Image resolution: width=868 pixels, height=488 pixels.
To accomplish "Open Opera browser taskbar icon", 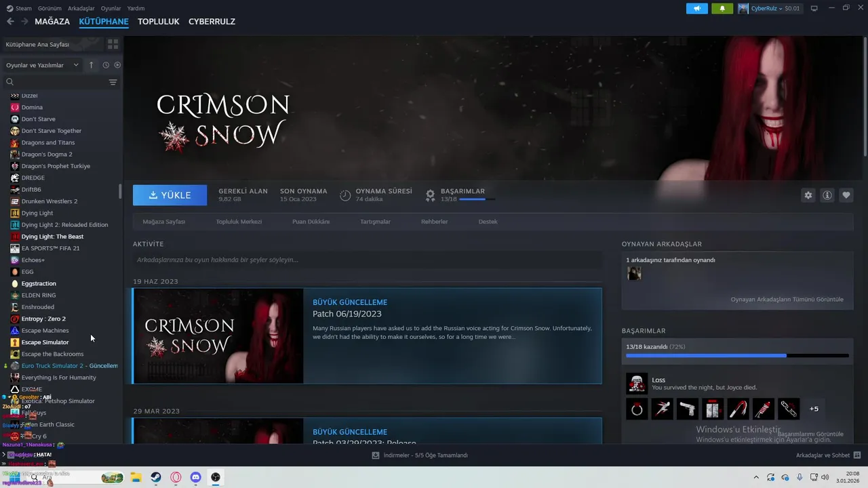I will point(176,477).
